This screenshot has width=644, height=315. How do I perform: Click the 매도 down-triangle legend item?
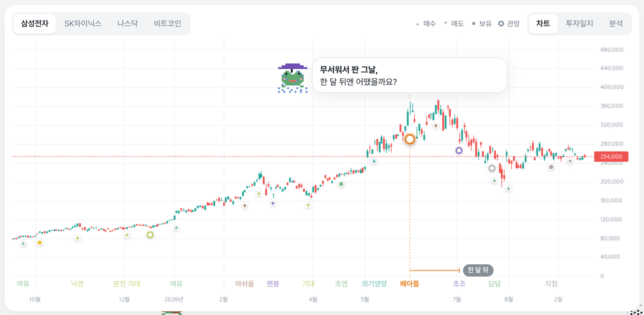click(454, 24)
